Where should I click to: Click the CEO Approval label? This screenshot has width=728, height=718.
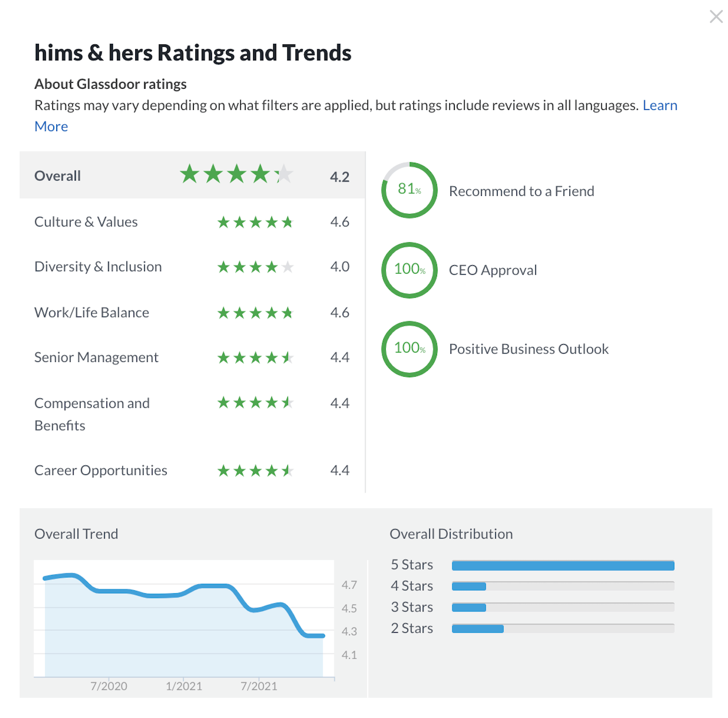click(493, 270)
